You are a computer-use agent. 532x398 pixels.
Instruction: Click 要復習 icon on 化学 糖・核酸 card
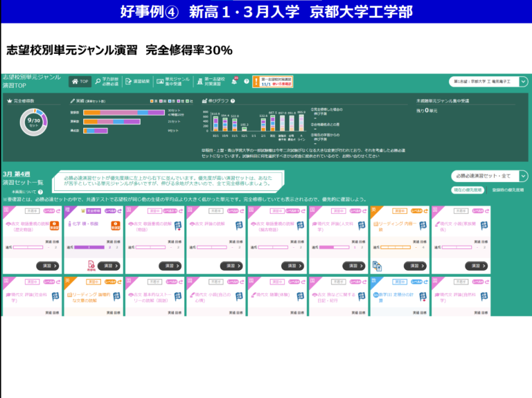116,226
